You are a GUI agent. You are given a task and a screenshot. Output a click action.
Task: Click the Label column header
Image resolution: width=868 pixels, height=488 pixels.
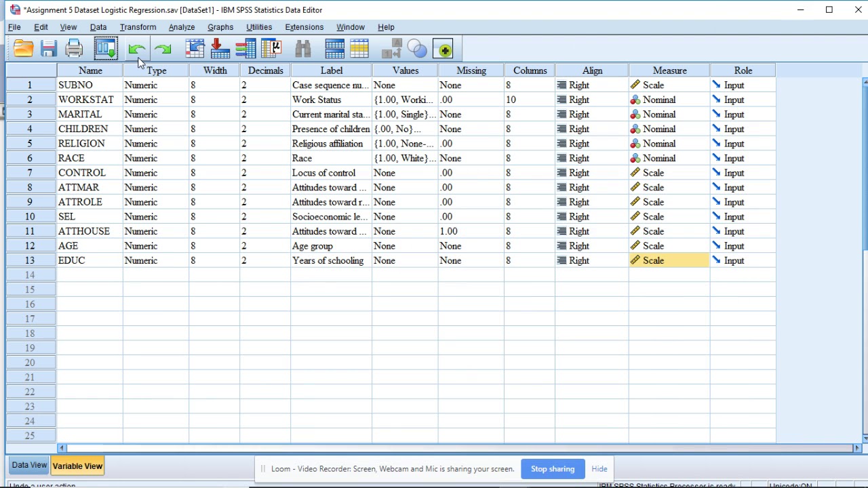[332, 70]
